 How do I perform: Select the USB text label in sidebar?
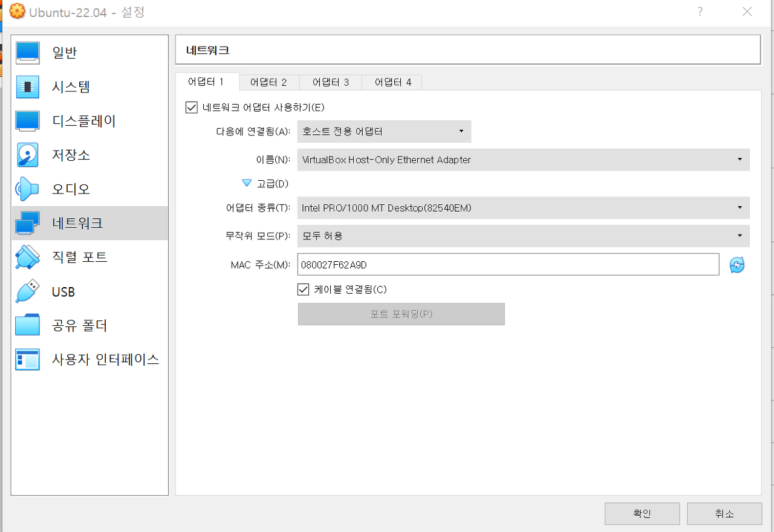tap(63, 292)
